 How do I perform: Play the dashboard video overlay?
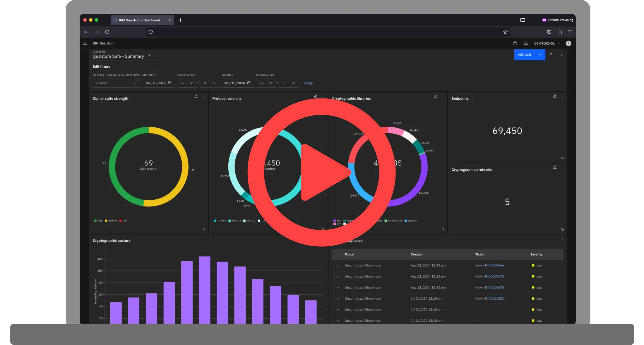pos(321,172)
